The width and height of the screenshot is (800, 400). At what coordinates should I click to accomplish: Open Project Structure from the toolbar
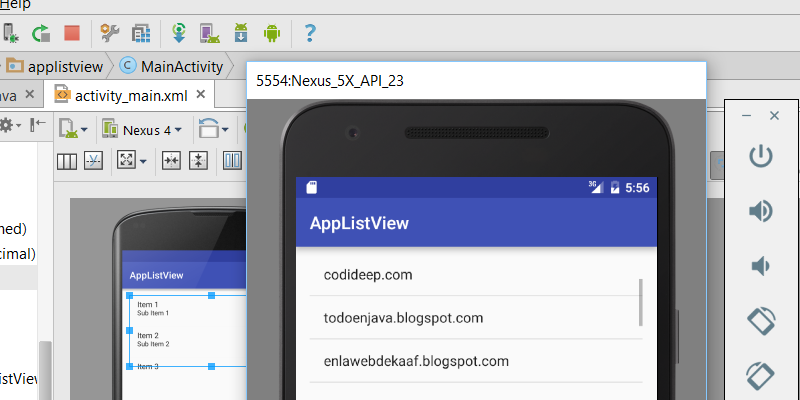(x=141, y=34)
